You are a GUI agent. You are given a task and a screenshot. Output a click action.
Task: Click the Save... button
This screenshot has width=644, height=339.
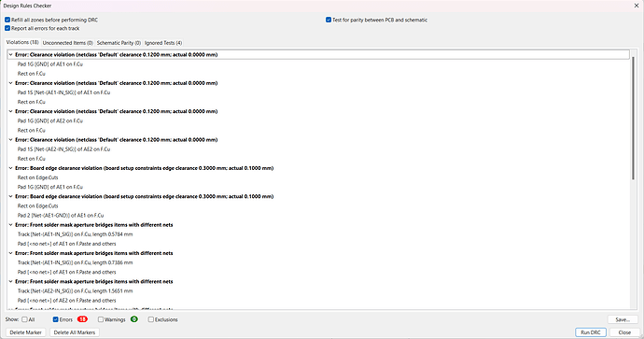coord(623,319)
